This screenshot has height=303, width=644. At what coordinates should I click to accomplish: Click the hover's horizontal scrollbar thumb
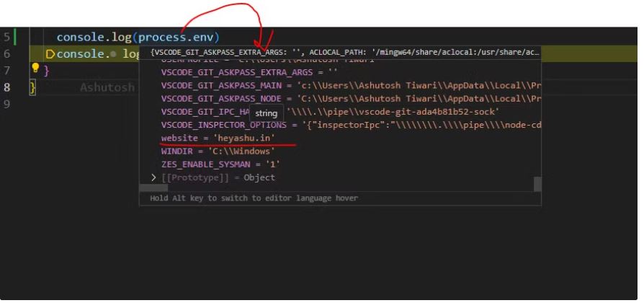(x=159, y=188)
